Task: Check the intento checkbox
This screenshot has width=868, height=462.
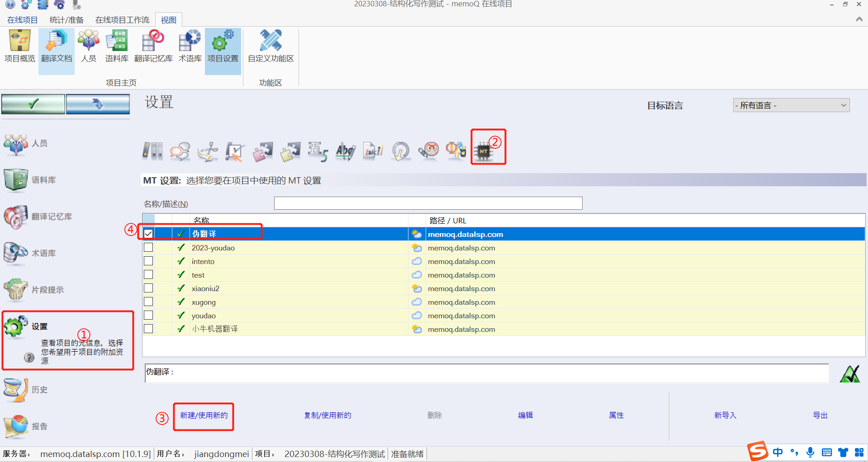Action: coord(148,261)
